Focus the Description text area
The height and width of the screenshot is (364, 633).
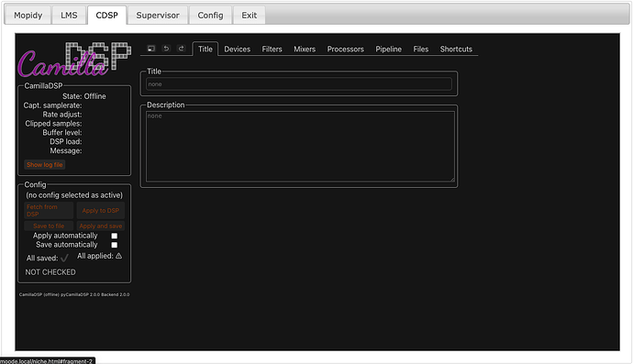click(x=300, y=147)
